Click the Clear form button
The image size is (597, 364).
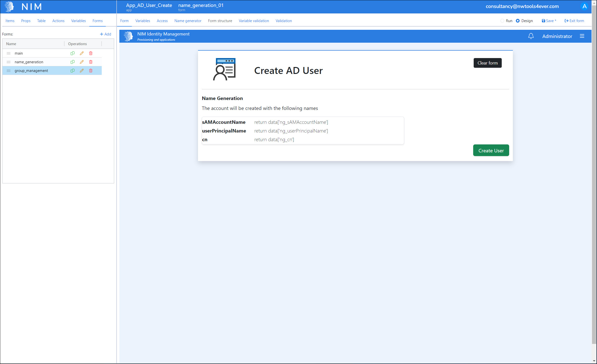point(487,63)
